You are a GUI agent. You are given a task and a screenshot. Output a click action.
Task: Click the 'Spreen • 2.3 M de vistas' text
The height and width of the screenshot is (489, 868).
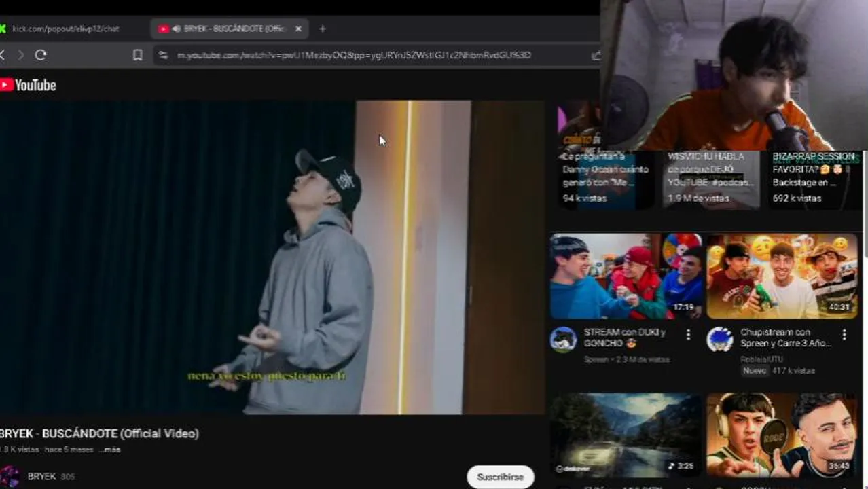pyautogui.click(x=627, y=359)
